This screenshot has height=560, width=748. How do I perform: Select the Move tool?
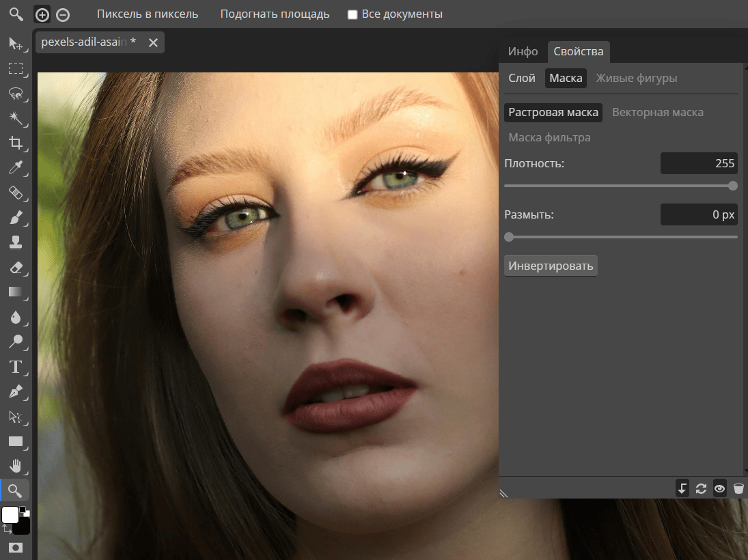(x=16, y=44)
